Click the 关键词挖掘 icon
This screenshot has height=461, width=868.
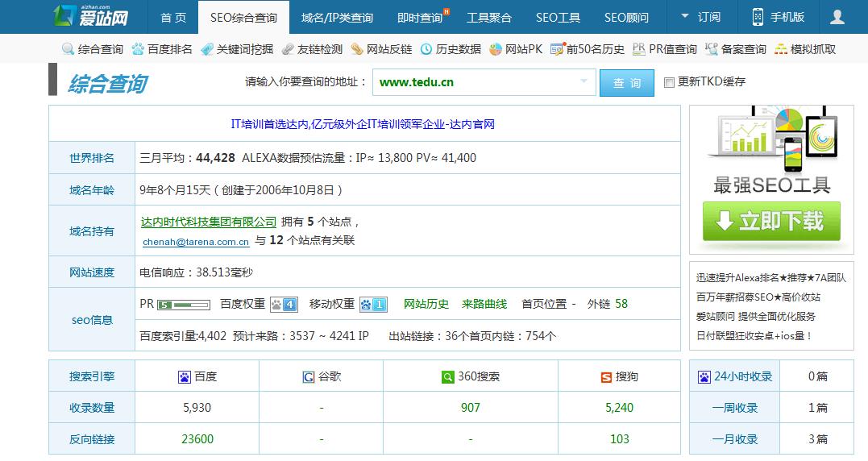tap(207, 49)
